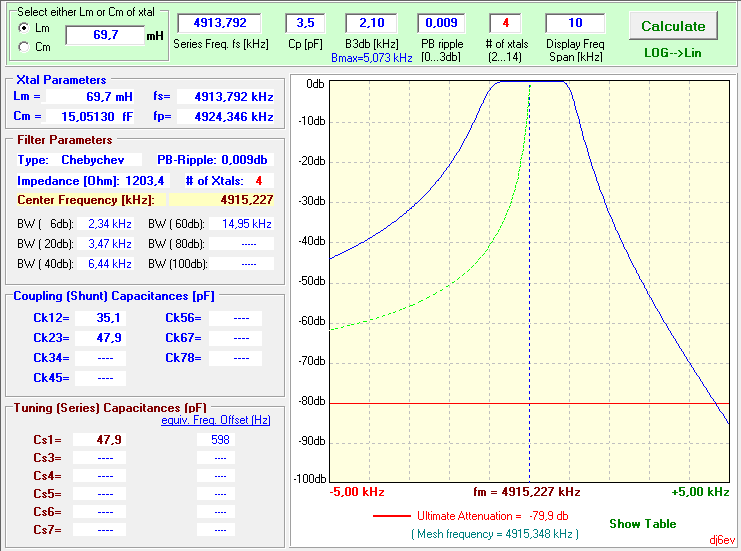Screen dimensions: 741x551
Task: Click the Show Table link
Action: [x=642, y=524]
